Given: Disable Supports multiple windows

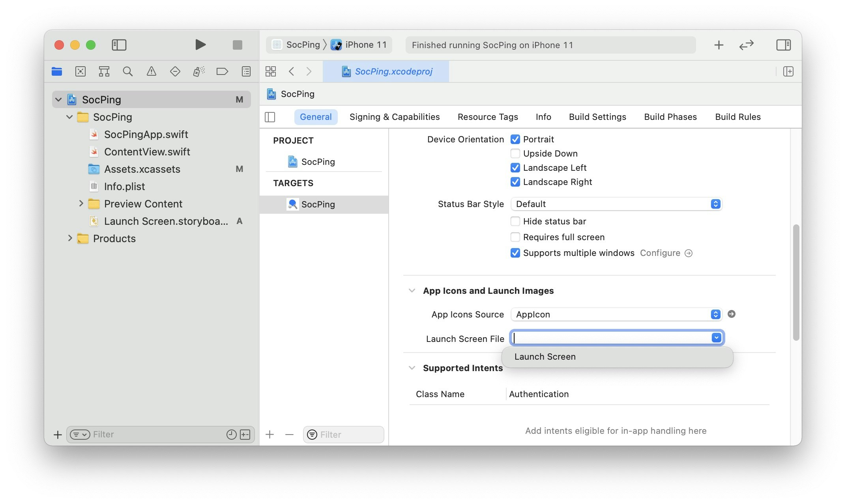Looking at the screenshot, I should (x=515, y=253).
